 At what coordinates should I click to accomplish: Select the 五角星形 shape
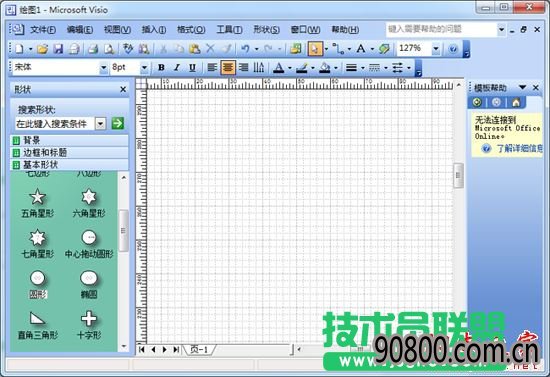point(38,203)
